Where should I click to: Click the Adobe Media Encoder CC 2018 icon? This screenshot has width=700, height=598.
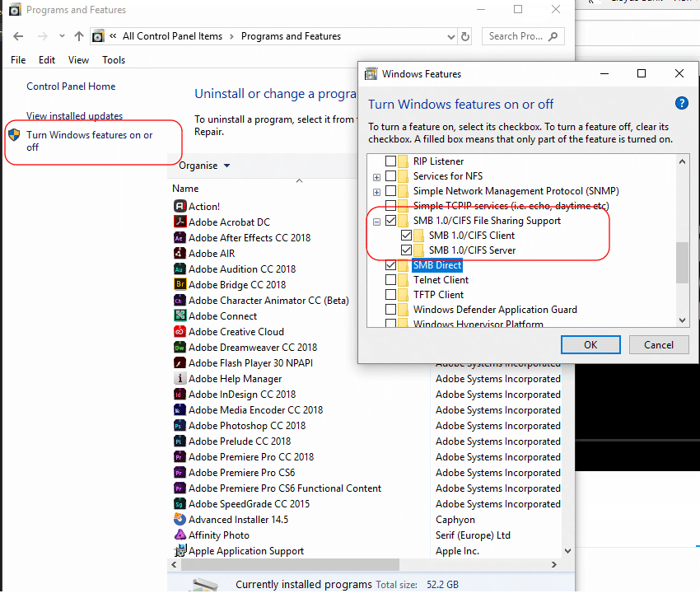[180, 409]
